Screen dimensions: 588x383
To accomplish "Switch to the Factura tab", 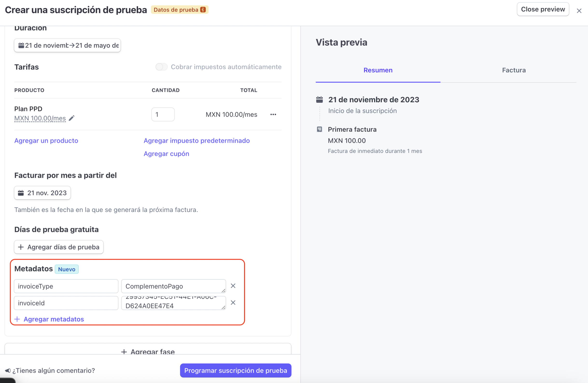I will 514,70.
